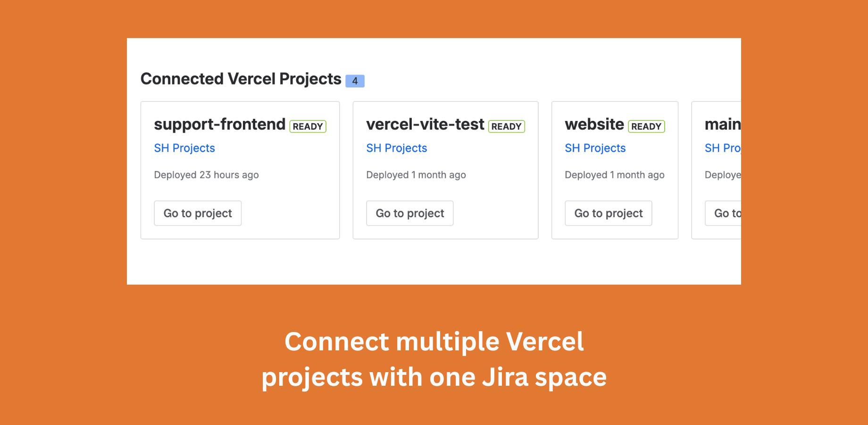The image size is (868, 425).
Task: Click the blue "4" count badge
Action: (355, 81)
